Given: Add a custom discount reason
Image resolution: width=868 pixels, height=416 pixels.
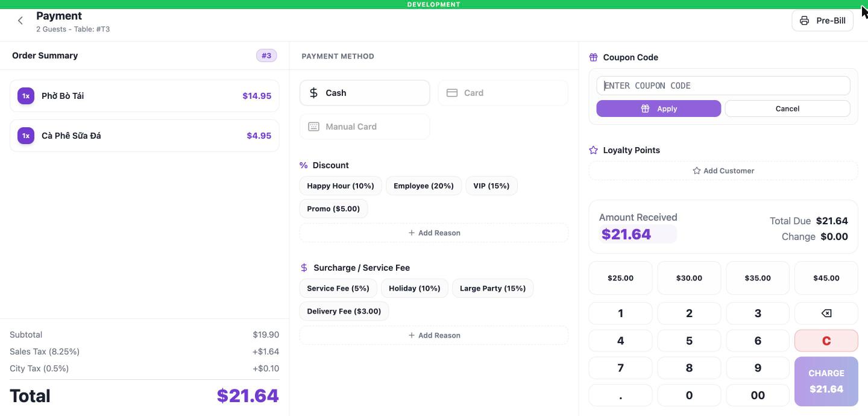Looking at the screenshot, I should (x=434, y=233).
